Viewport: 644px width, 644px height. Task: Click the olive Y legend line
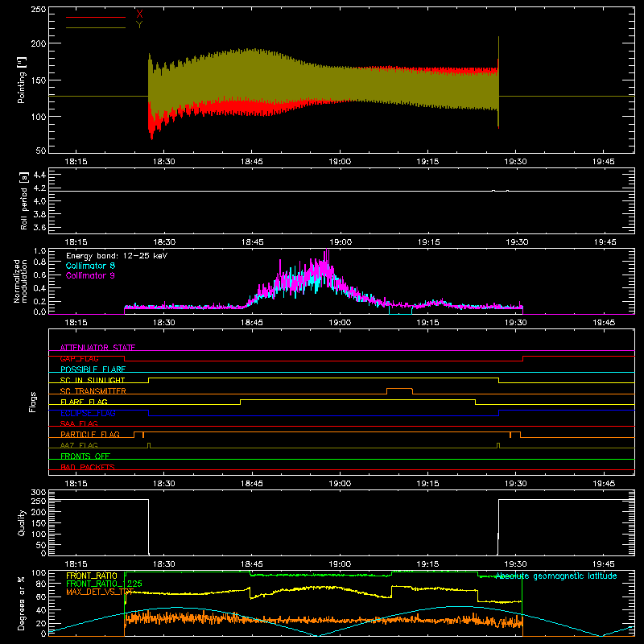click(x=95, y=27)
